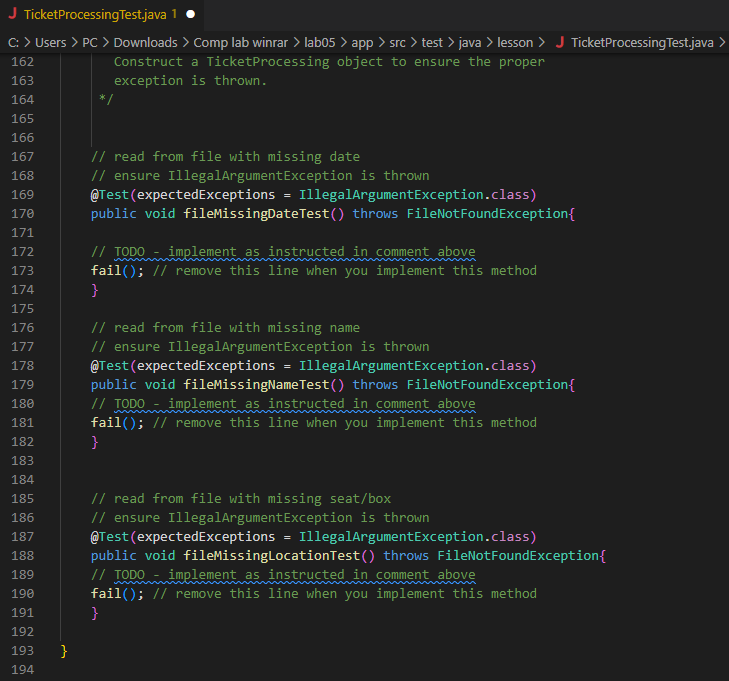Click the closing brace on line 174
The width and height of the screenshot is (729, 681).
(x=95, y=290)
